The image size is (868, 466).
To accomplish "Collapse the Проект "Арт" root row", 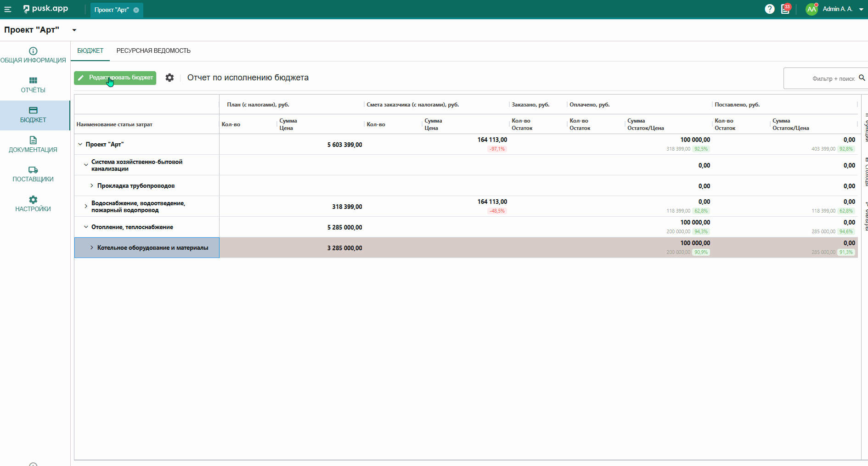I will 80,144.
